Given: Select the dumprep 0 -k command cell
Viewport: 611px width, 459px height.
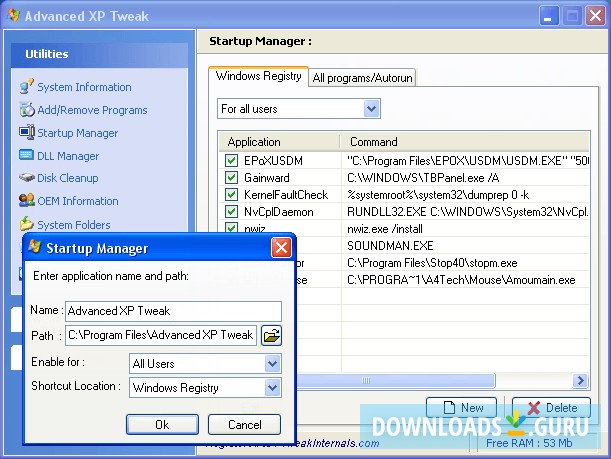Looking at the screenshot, I should click(x=465, y=195).
